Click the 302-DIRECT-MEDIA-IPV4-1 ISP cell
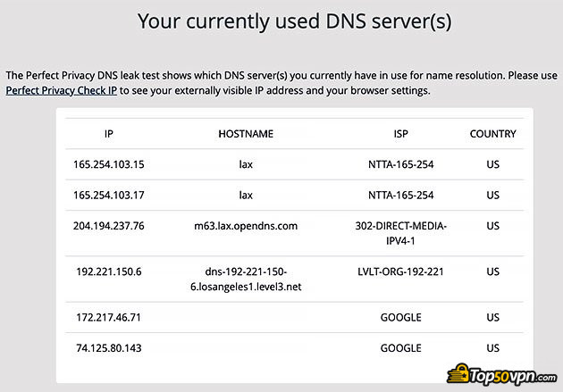 [400, 233]
